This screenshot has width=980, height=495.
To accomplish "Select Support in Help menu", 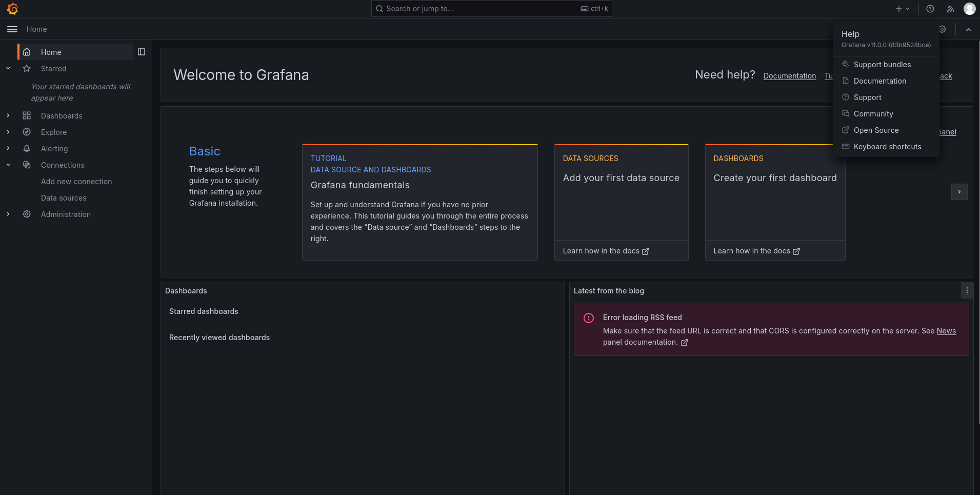I will 886,97.
